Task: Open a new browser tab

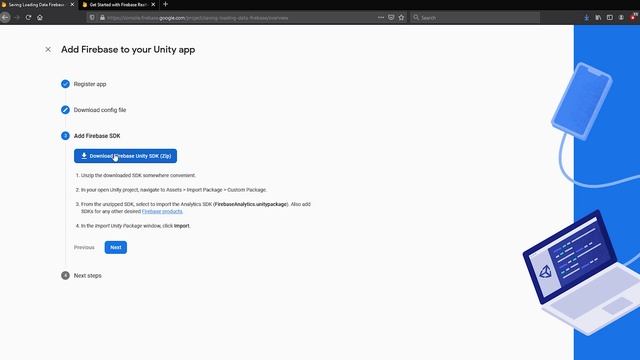Action: coord(165,4)
